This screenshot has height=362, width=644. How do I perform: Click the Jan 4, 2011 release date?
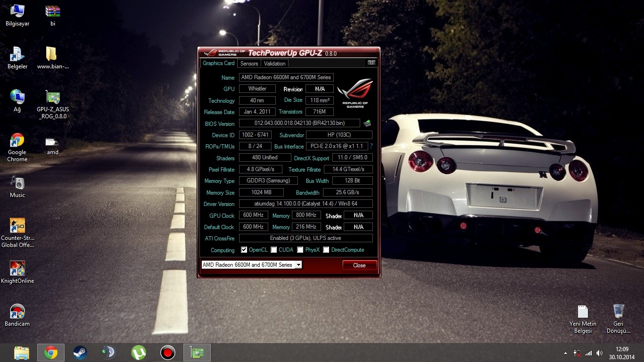(x=257, y=112)
